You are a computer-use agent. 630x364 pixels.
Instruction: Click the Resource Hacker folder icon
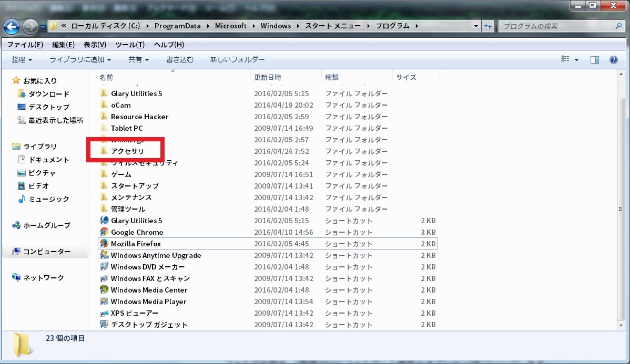point(104,117)
